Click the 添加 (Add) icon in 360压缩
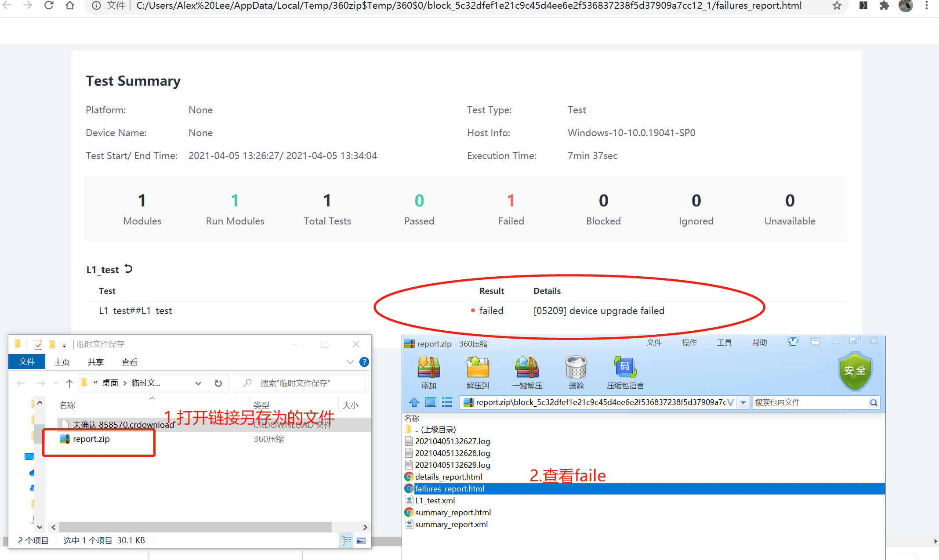 point(428,368)
